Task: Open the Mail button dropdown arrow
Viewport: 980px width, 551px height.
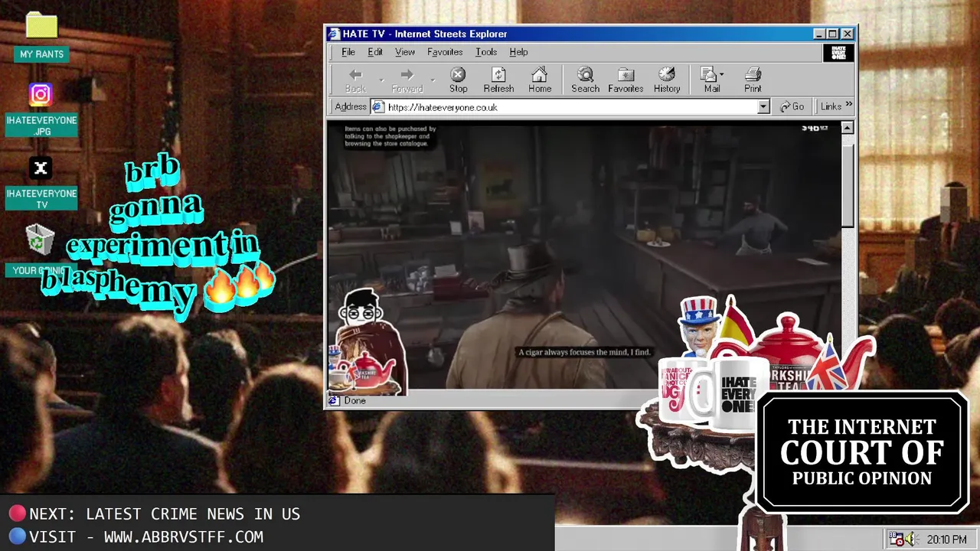Action: [x=722, y=75]
